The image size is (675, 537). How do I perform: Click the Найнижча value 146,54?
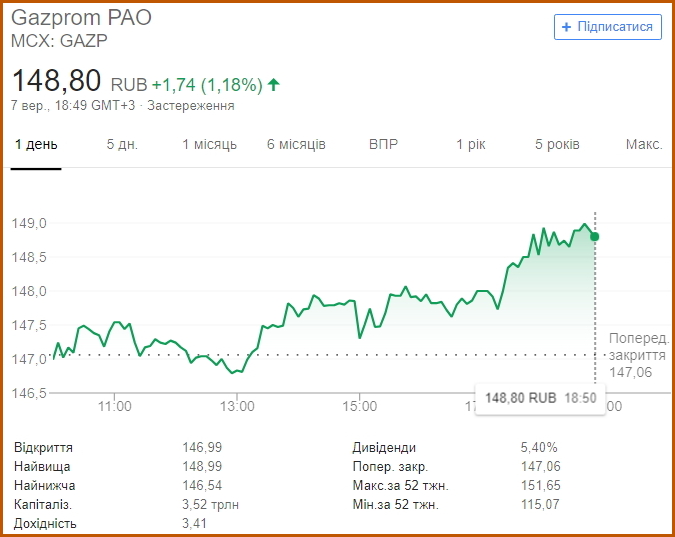click(x=202, y=485)
